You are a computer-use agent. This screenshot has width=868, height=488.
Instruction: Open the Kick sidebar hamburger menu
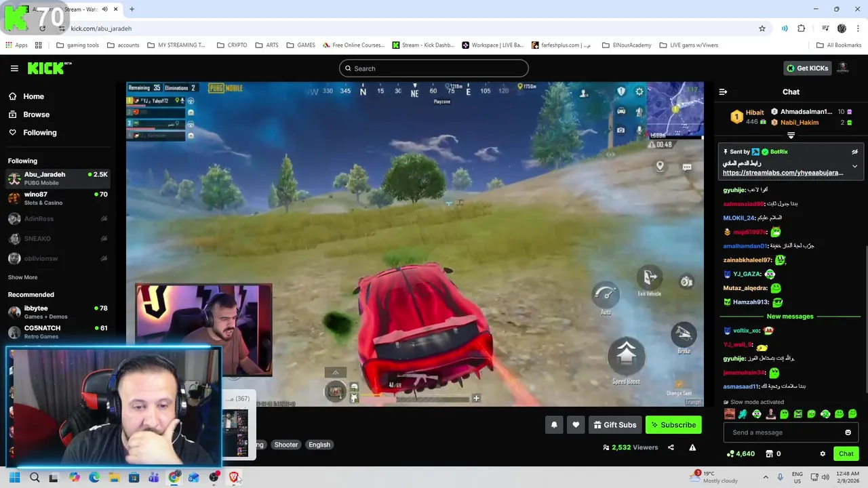pyautogui.click(x=14, y=68)
